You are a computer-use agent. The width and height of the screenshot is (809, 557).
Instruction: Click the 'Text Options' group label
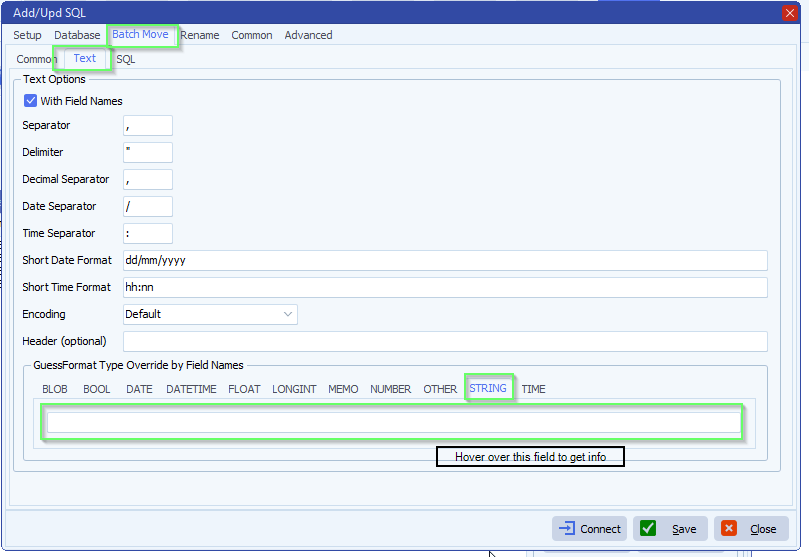click(x=54, y=79)
